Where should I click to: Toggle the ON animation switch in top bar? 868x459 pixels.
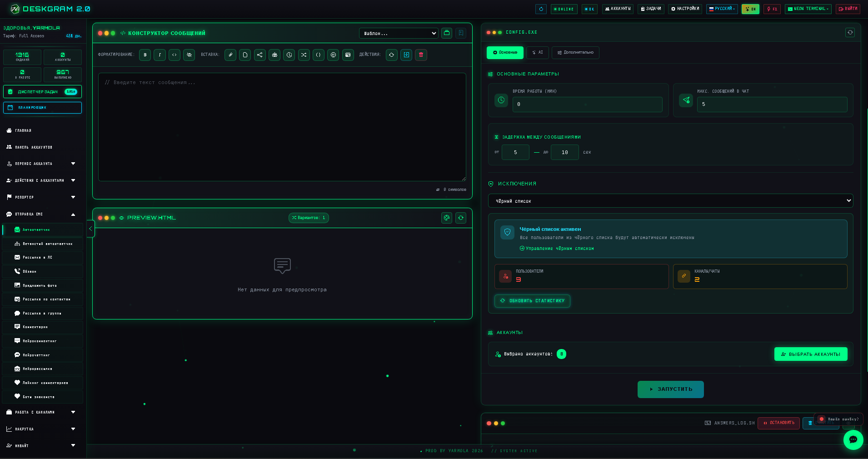click(750, 9)
